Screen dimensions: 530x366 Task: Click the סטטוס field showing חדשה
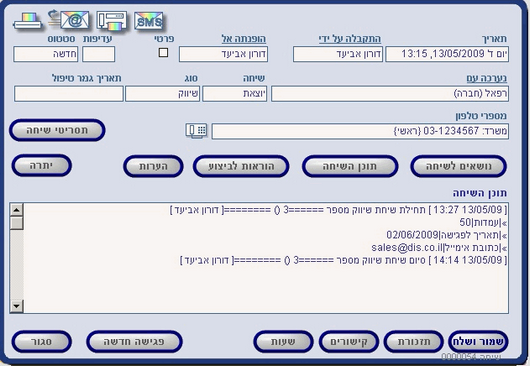(46, 54)
